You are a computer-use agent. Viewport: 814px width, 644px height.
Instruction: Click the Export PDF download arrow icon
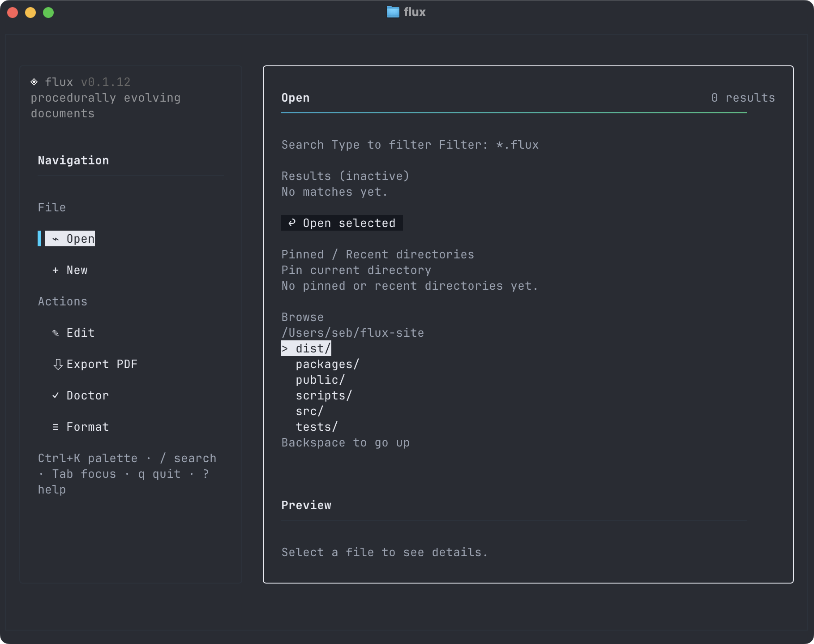57,364
